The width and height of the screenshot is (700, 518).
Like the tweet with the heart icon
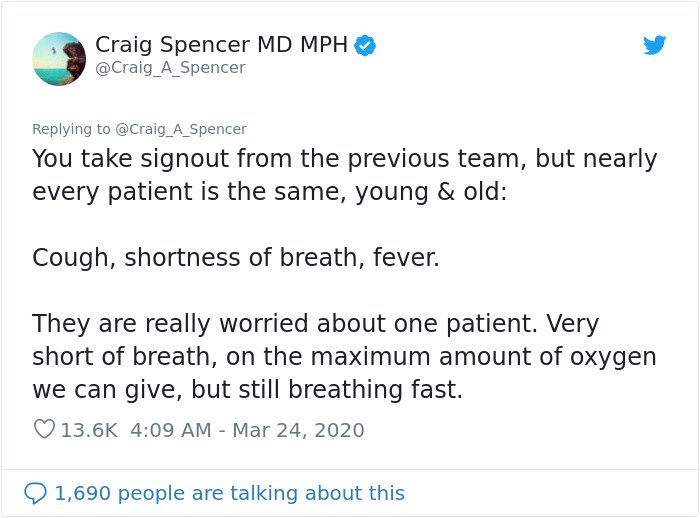44,429
